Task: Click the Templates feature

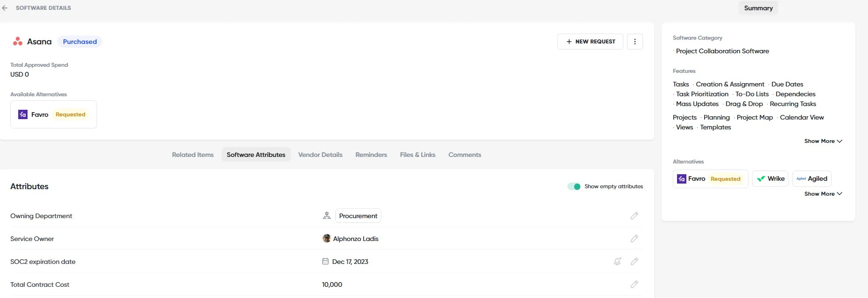Action: (715, 127)
